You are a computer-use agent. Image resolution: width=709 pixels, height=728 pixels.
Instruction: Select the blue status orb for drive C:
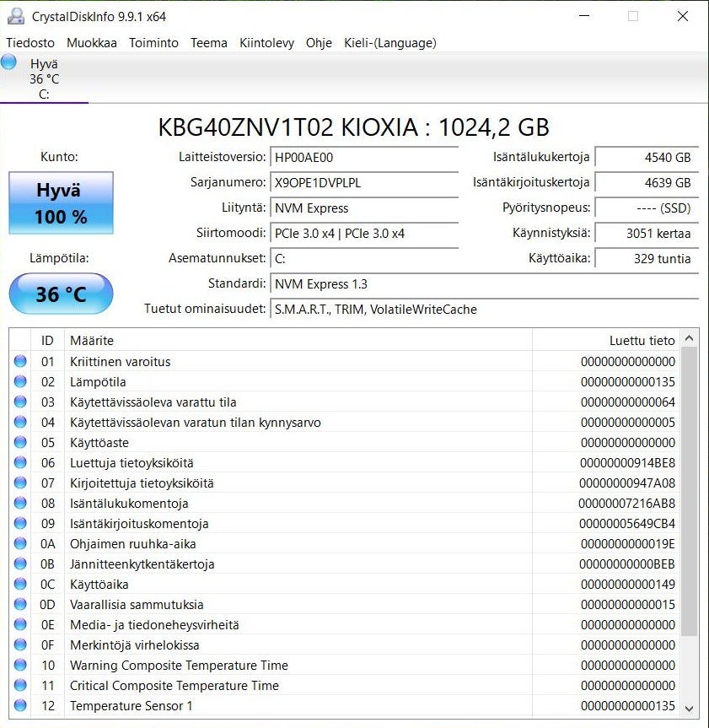(x=8, y=62)
